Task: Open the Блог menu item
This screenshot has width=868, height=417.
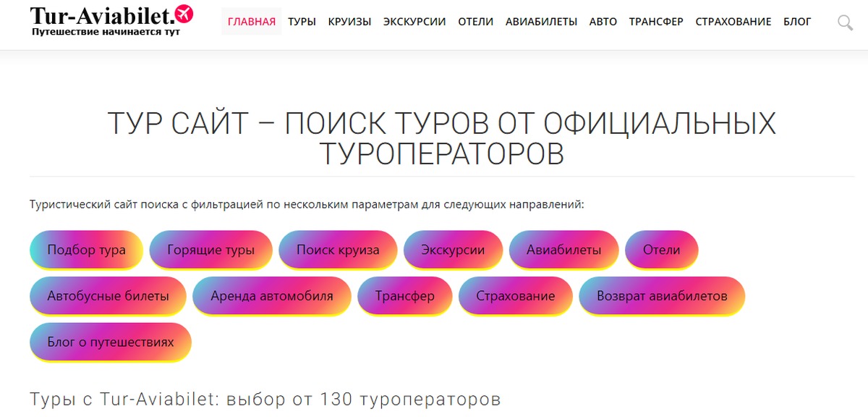Action: pos(797,22)
